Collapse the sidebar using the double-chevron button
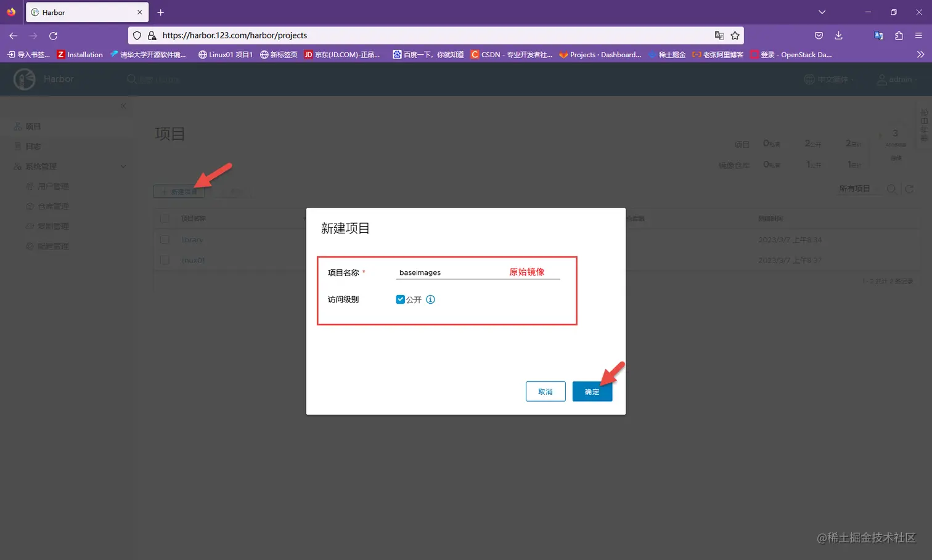The height and width of the screenshot is (560, 932). (x=123, y=106)
